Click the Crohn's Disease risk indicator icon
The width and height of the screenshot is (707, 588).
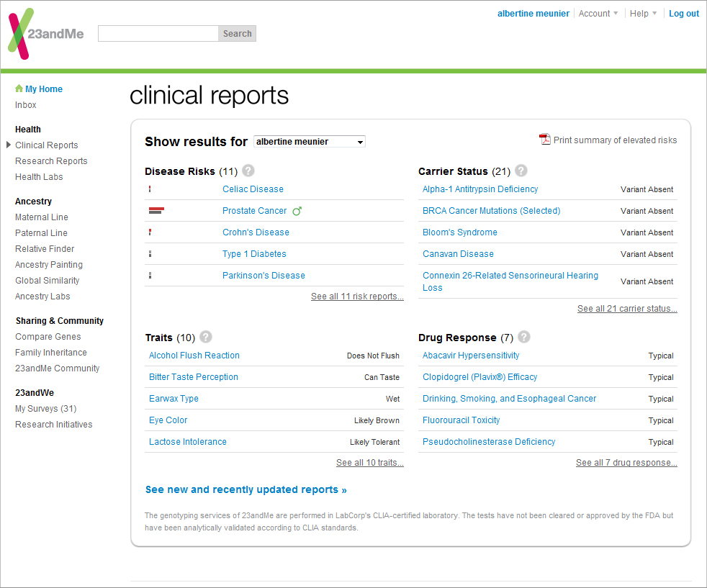coord(150,232)
